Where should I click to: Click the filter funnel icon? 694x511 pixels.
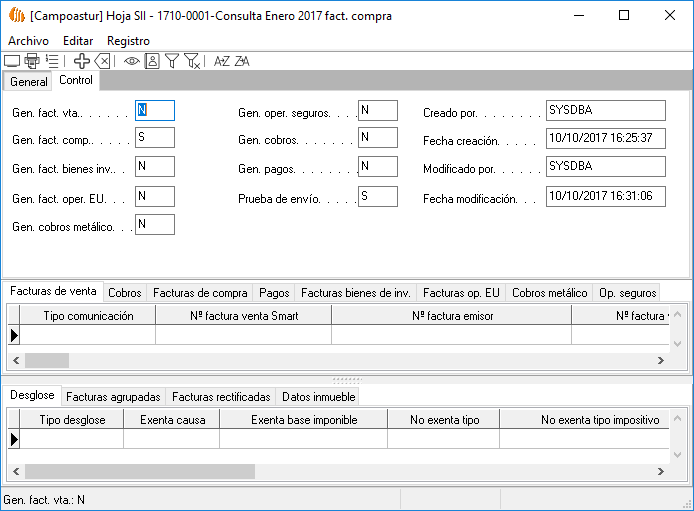coord(172,61)
